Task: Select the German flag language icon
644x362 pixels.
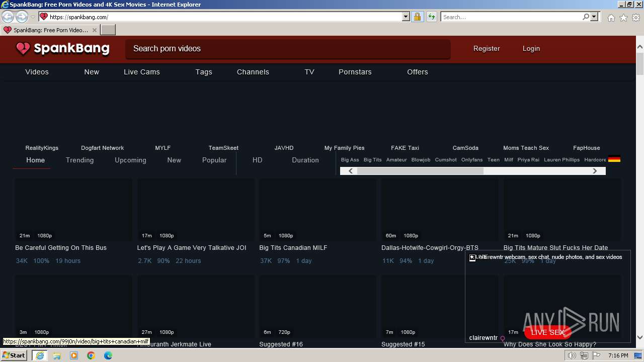Action: pyautogui.click(x=614, y=159)
